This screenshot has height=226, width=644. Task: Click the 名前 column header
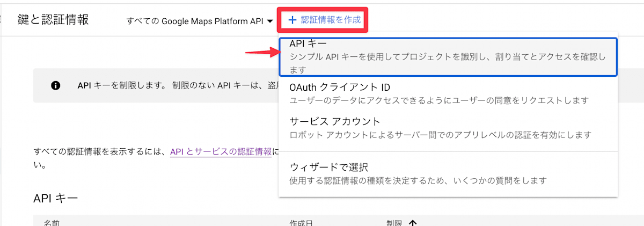[52, 223]
